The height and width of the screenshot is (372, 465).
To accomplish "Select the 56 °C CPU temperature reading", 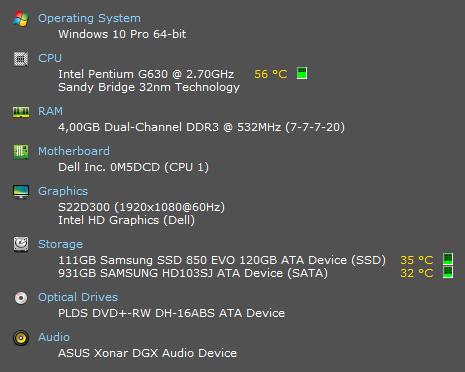I will click(x=271, y=74).
